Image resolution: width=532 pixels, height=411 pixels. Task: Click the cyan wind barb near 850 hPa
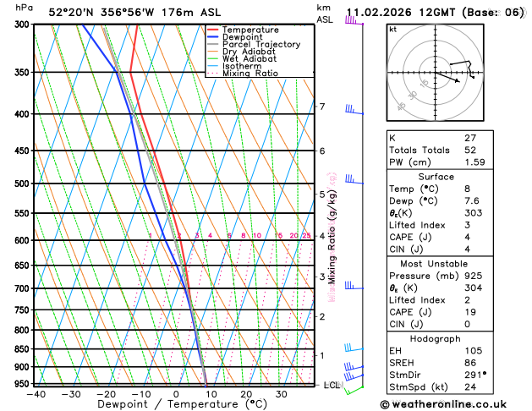pyautogui.click(x=351, y=348)
